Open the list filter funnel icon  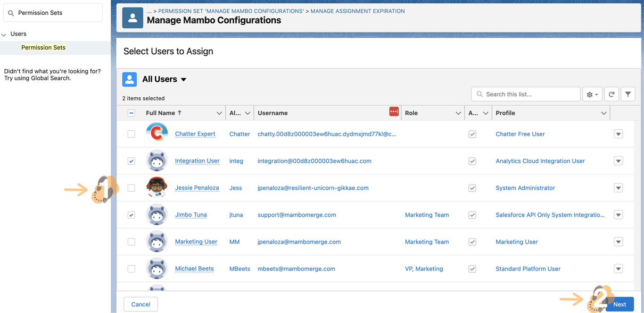(x=628, y=94)
